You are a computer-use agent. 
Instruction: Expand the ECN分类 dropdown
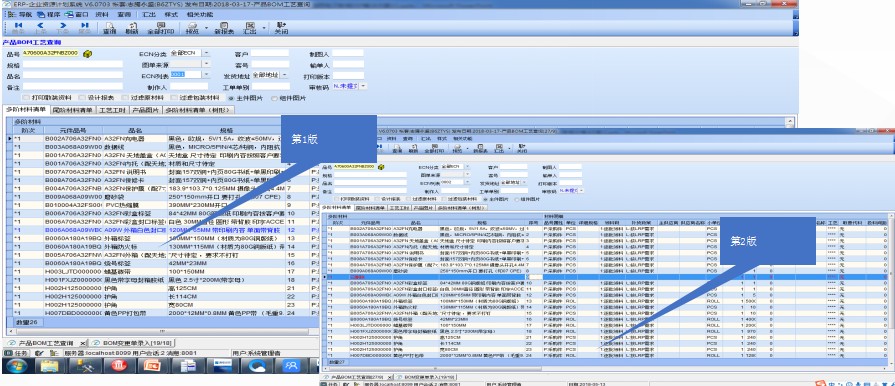click(x=206, y=53)
